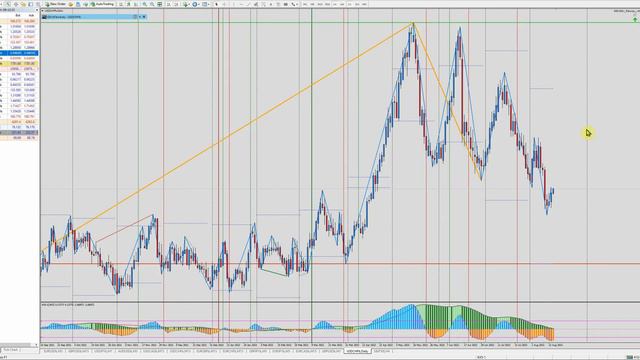Open the Arrows objects dropdown
Viewport: 640px width, 360px height.
[294, 4]
